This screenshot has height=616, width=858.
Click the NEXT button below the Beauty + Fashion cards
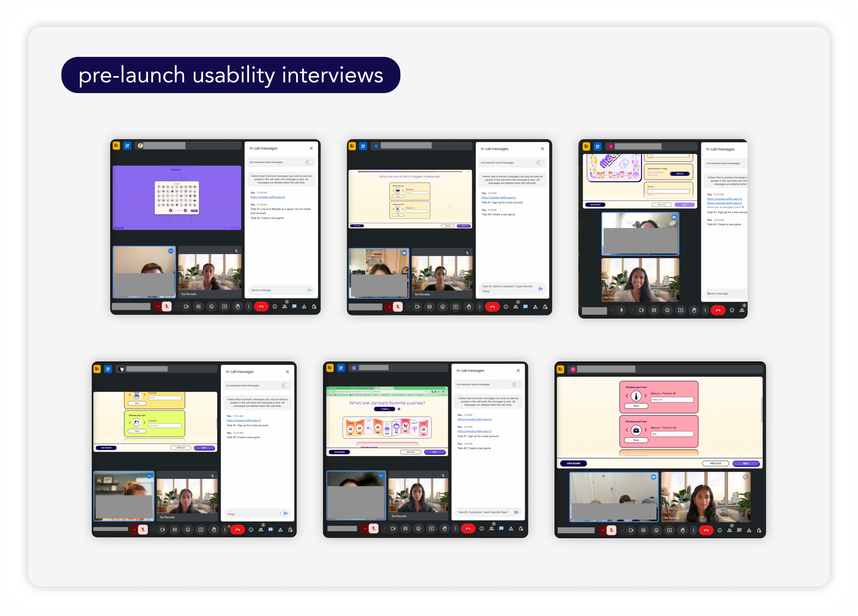(x=745, y=463)
